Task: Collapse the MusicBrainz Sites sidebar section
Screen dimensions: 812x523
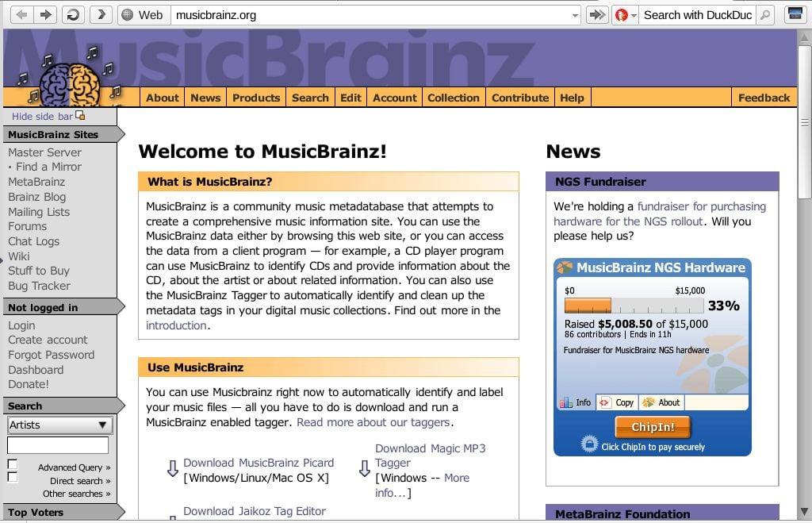Action: [63, 134]
